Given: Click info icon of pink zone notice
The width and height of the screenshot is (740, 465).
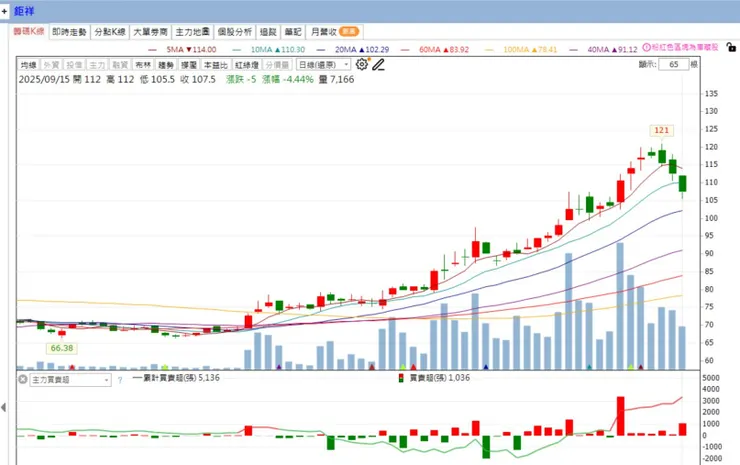Looking at the screenshot, I should coord(647,47).
